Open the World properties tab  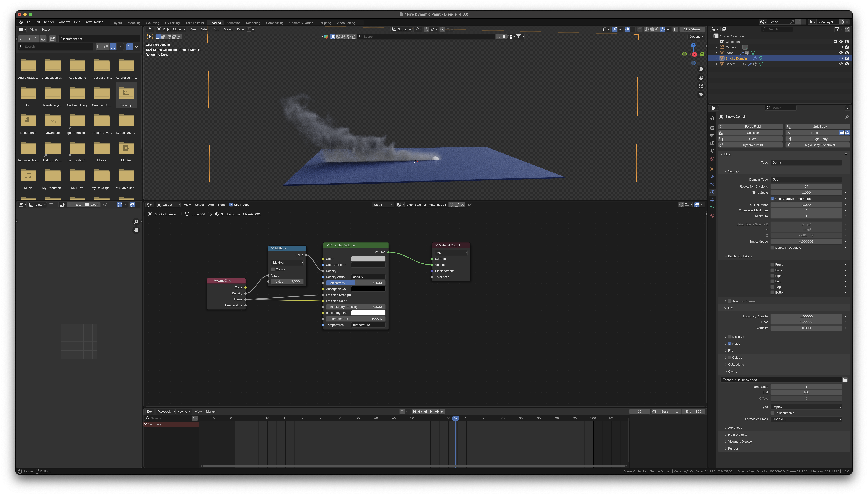(712, 159)
